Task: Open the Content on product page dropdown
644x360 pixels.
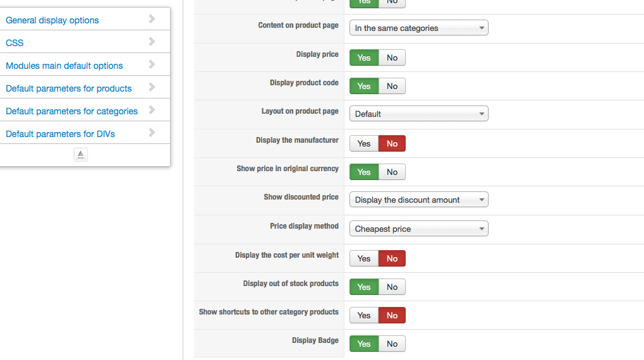Action: click(x=418, y=28)
